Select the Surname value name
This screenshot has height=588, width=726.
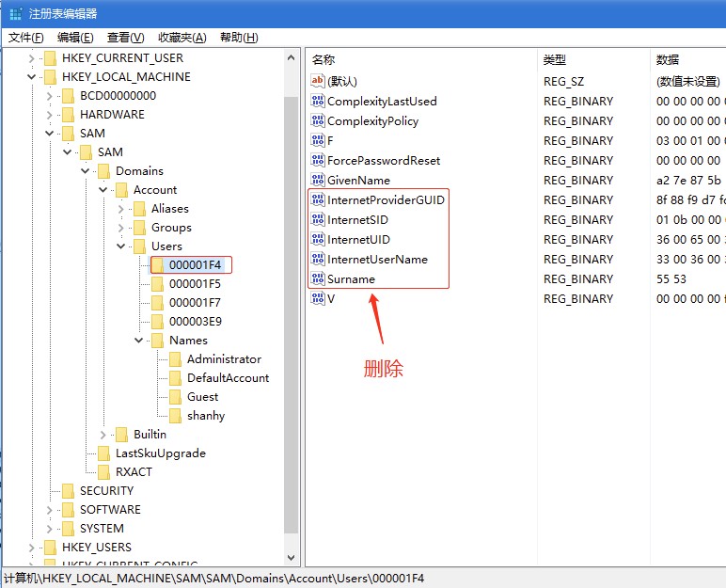pyautogui.click(x=351, y=278)
